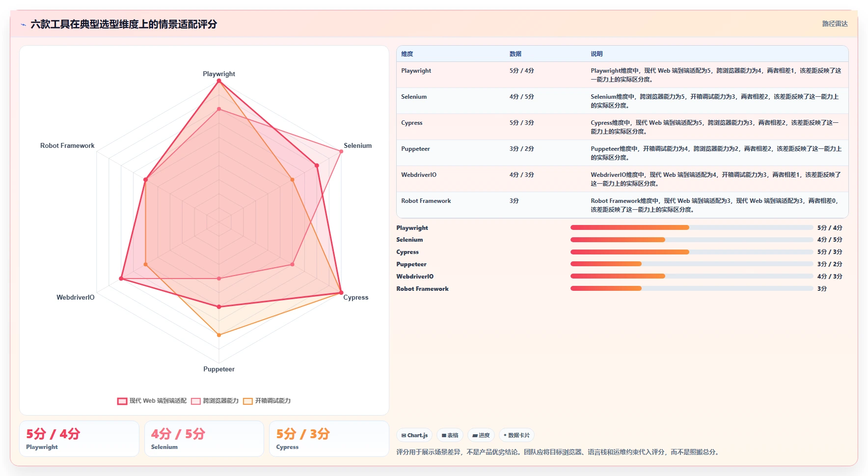Click the pink data point at the Selenium vertex
The width and height of the screenshot is (868, 476).
tap(341, 151)
